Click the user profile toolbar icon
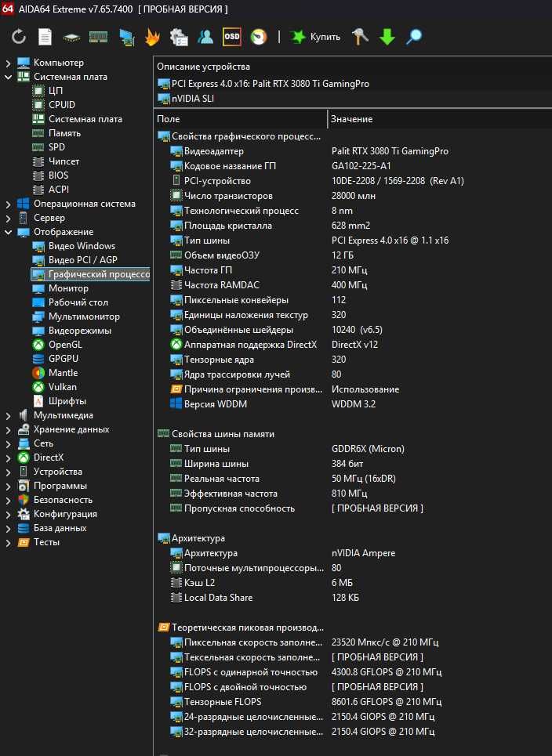Viewport: 552px width, 756px height. click(205, 37)
